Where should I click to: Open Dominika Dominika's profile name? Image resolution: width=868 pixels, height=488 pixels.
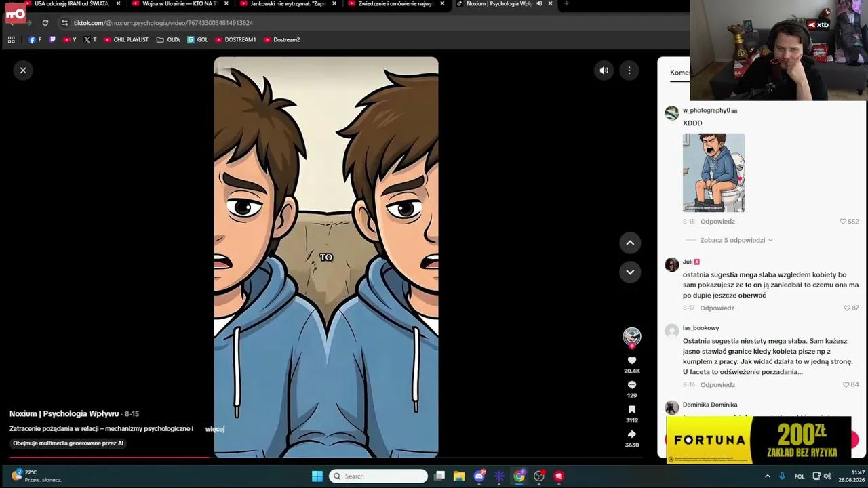710,405
